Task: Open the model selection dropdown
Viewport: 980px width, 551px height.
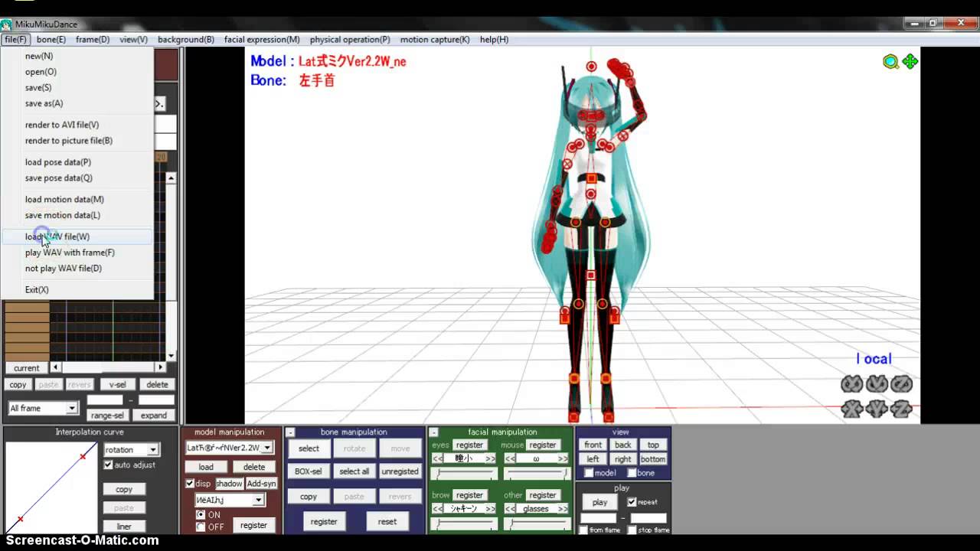Action: click(266, 448)
